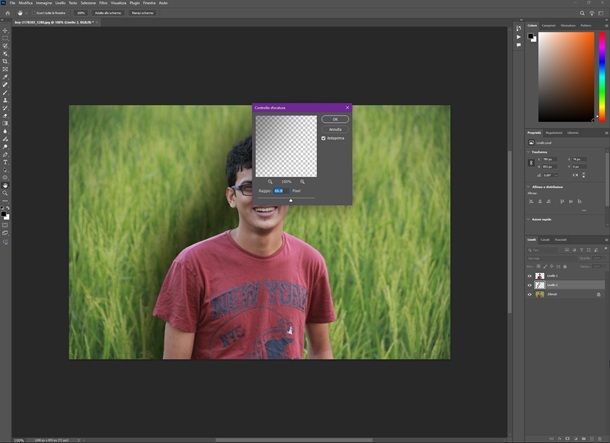Select the Healing Brush tool
The width and height of the screenshot is (610, 443).
tap(5, 85)
